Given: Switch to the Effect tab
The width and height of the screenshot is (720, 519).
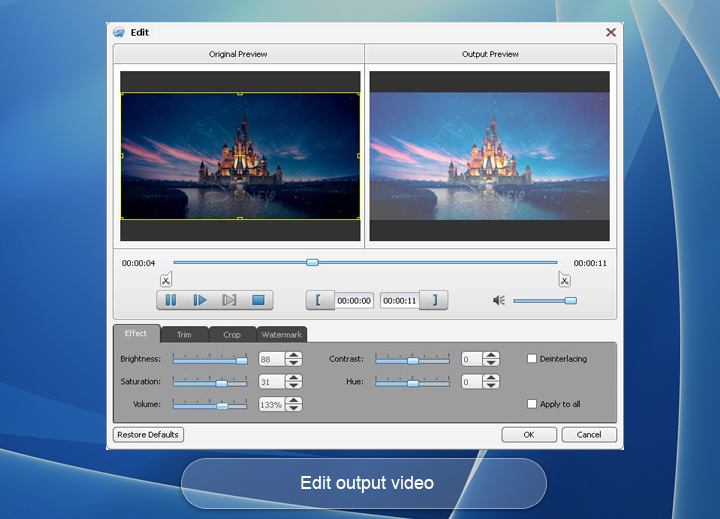Looking at the screenshot, I should point(136,333).
